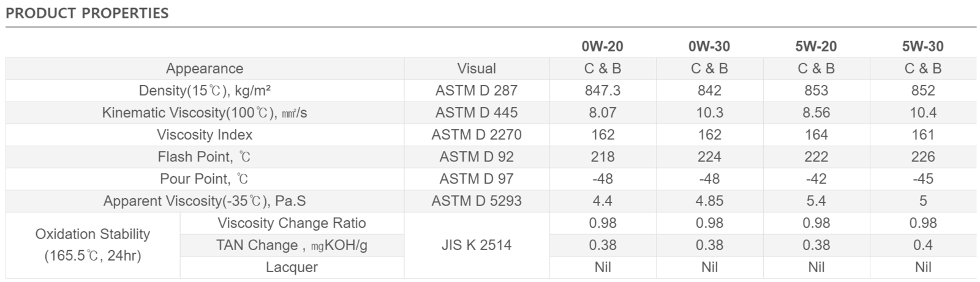Click the Kinematic Viscosity row label
Screen dimensions: 980x282
click(x=205, y=113)
